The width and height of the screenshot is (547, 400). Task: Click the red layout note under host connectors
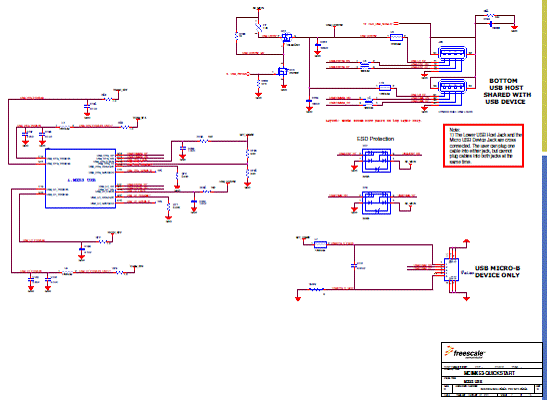tap(373, 121)
